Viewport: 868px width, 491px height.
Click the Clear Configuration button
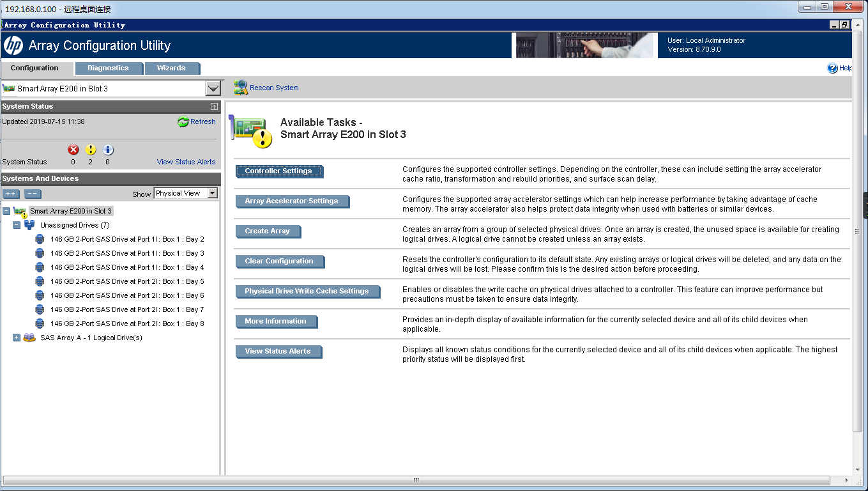(279, 261)
